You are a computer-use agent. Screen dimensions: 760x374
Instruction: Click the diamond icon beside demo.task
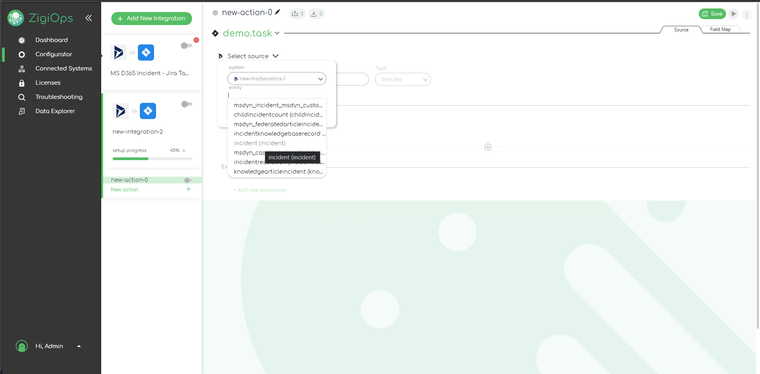(x=216, y=33)
